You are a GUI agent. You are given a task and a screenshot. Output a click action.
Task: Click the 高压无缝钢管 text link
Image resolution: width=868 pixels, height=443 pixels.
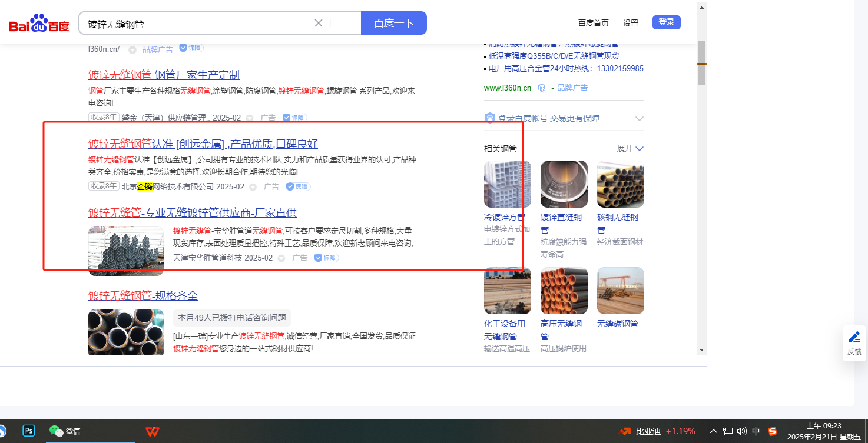point(561,329)
